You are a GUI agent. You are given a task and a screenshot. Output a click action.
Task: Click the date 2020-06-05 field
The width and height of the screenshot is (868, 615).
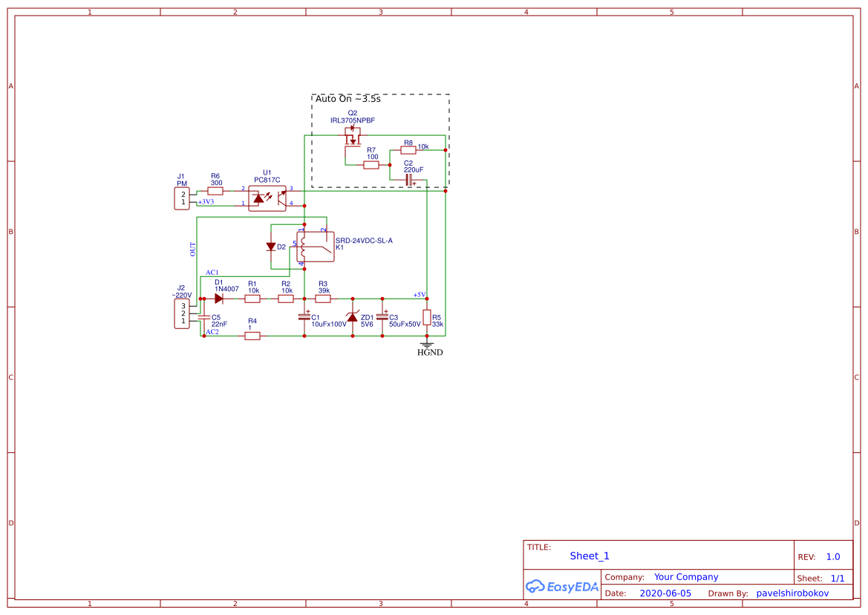point(665,593)
